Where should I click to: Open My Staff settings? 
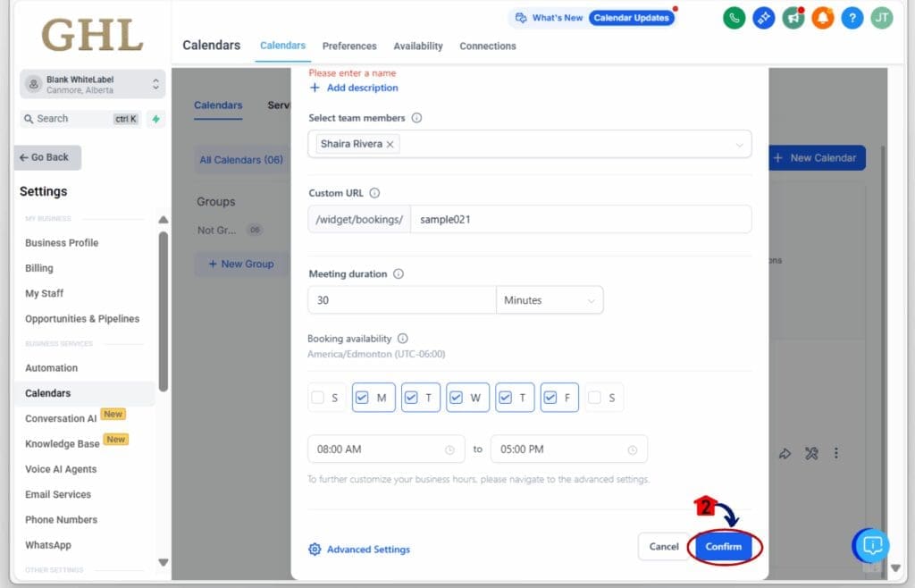pos(45,293)
